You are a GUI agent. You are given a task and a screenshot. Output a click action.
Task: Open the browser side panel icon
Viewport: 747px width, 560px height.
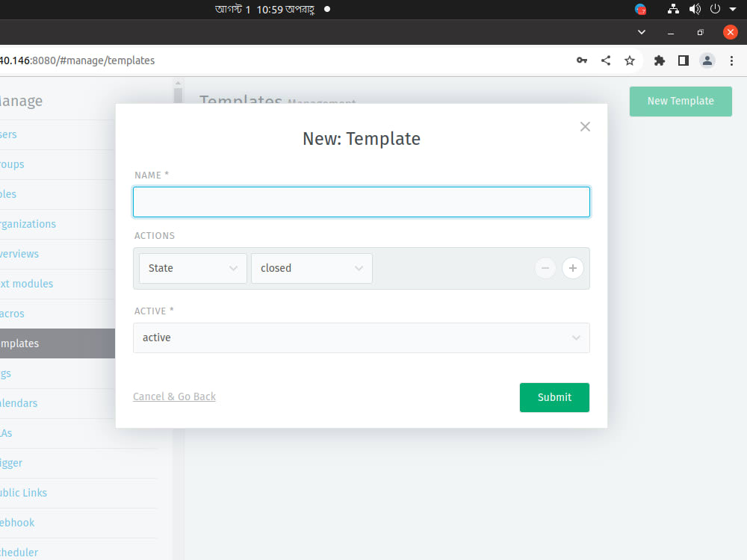683,60
